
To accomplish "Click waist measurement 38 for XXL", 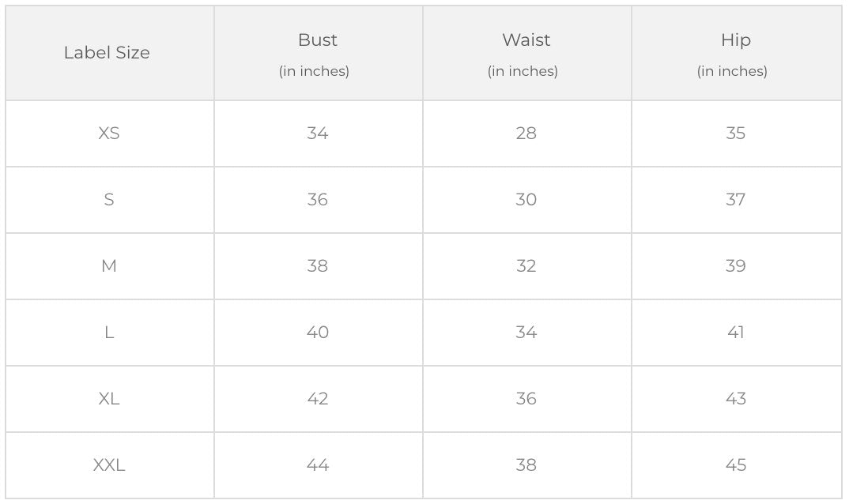I will (x=526, y=465).
